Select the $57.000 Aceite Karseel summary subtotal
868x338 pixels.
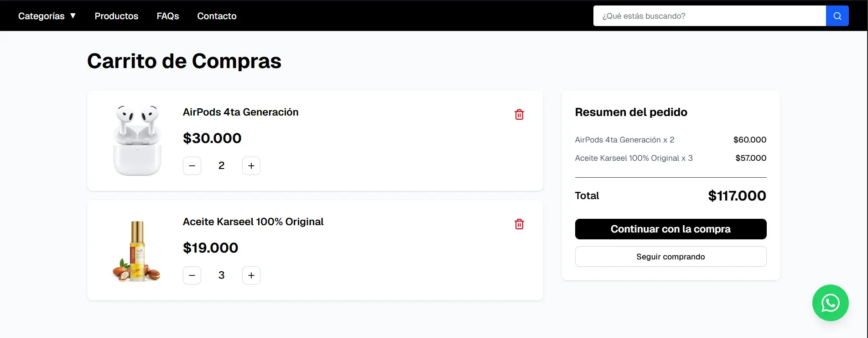point(751,158)
